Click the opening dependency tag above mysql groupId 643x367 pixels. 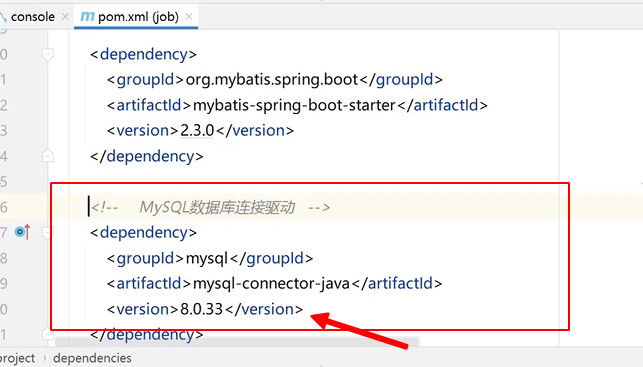click(x=144, y=233)
